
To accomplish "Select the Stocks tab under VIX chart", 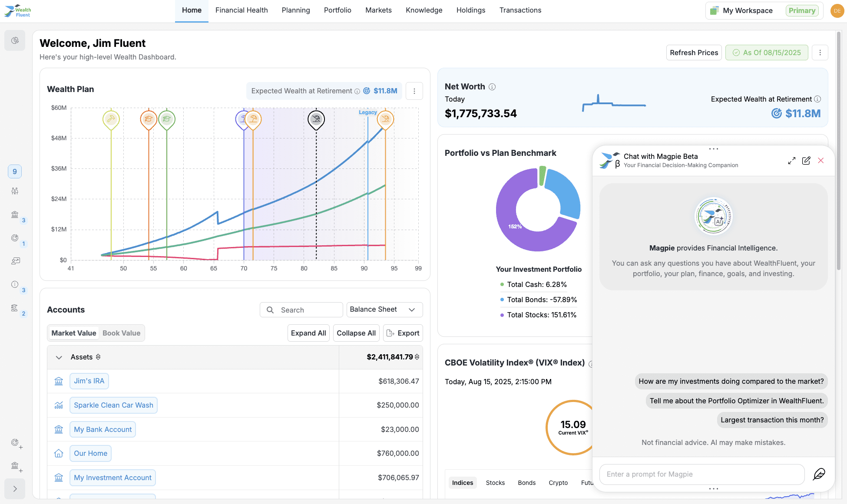I will [x=495, y=482].
